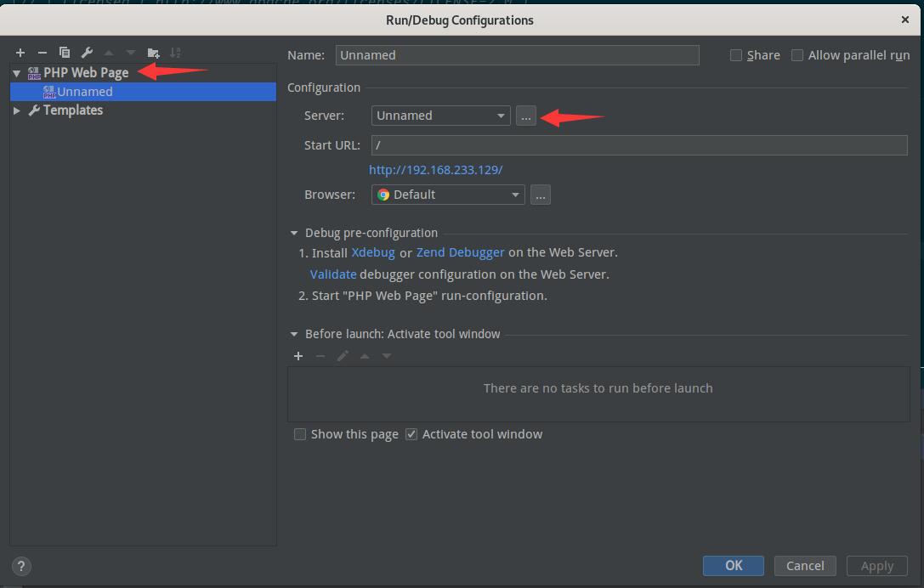Create new folder icon in toolbar

click(153, 53)
